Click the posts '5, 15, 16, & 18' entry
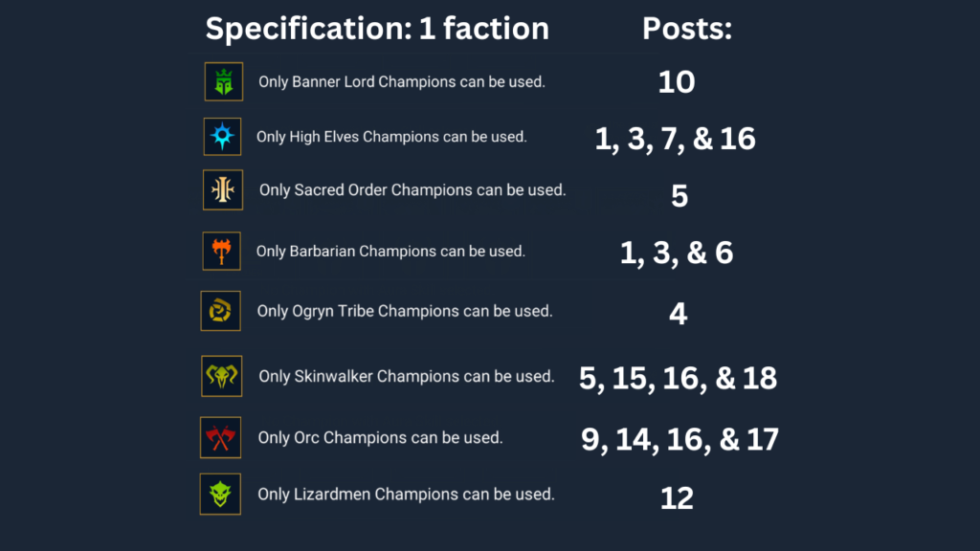Screen dimensions: 980x551 (678, 378)
